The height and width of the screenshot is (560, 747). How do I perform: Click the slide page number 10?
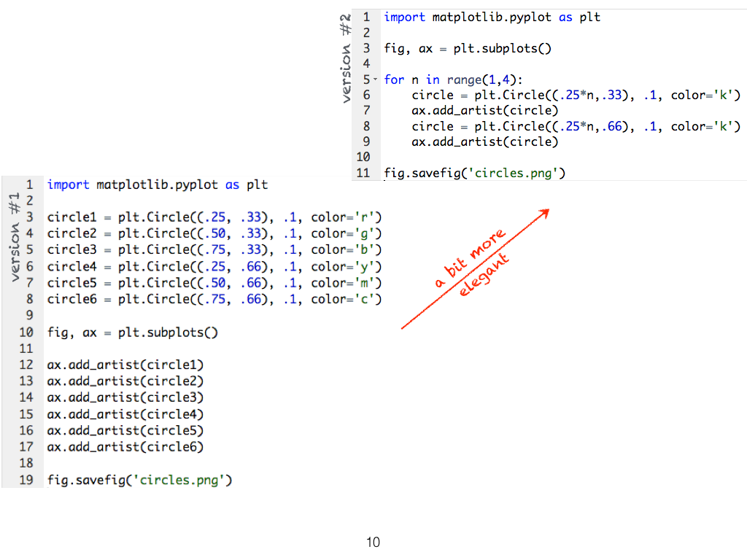click(x=373, y=542)
